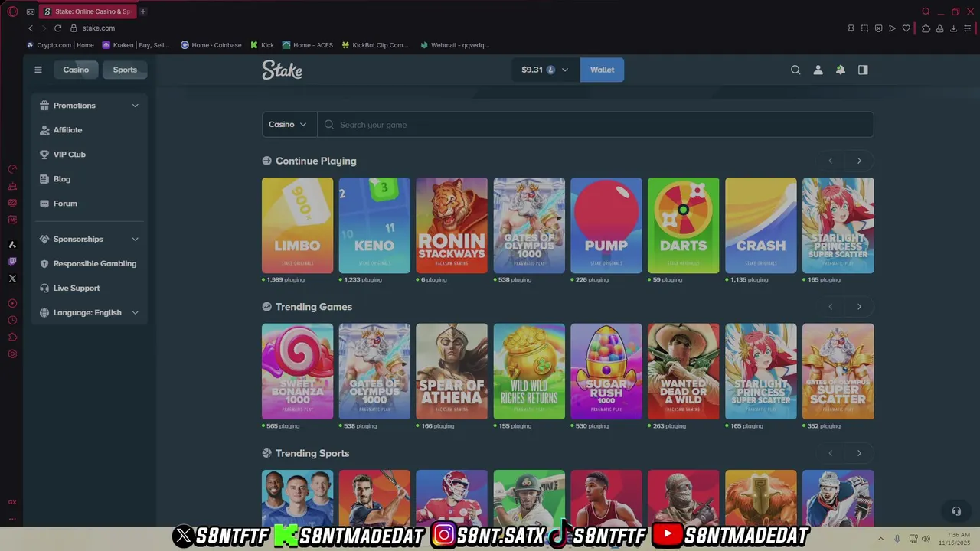The image size is (980, 551).
Task: Open Twitch in Opera sidebar
Action: point(12,262)
